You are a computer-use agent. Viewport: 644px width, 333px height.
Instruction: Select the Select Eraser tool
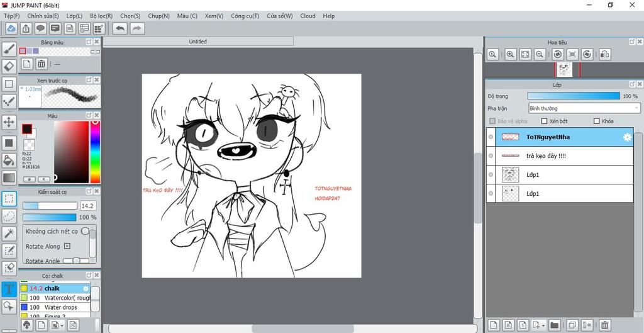(9, 268)
